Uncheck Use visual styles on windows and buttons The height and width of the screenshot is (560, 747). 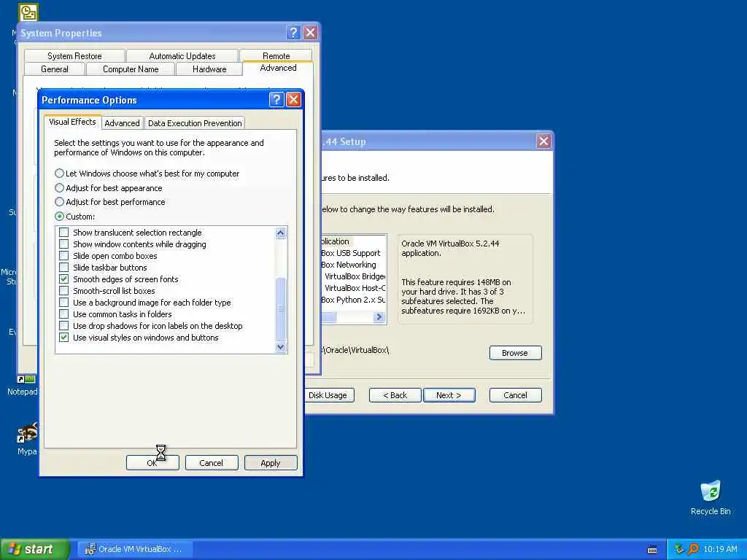(64, 337)
